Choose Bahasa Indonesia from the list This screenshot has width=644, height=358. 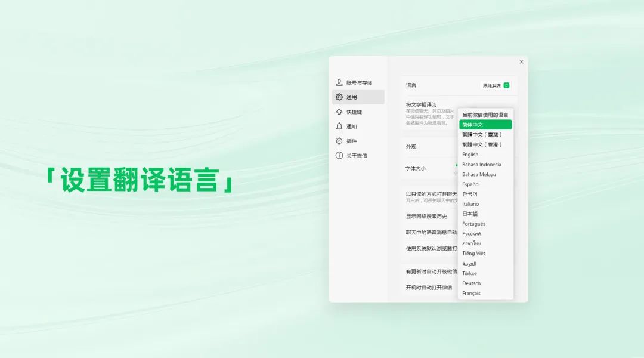pyautogui.click(x=485, y=165)
